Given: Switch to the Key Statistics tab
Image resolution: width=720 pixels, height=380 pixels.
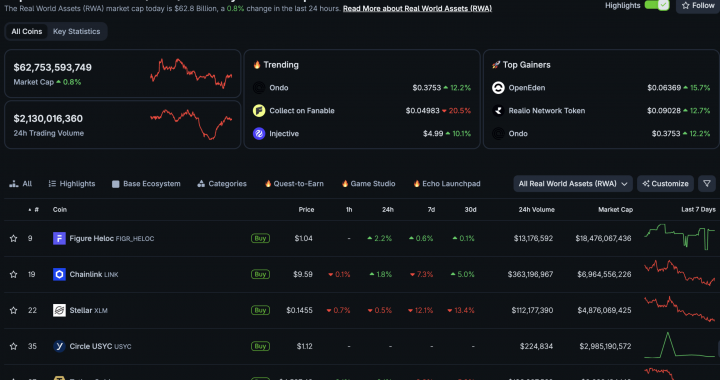Looking at the screenshot, I should point(76,32).
